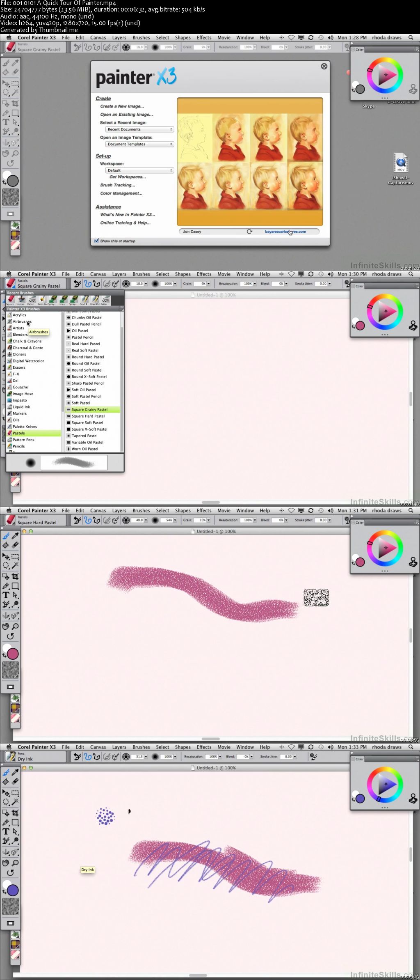Open the 54% opacity dropdown arrow
The image size is (420, 980).
click(175, 520)
